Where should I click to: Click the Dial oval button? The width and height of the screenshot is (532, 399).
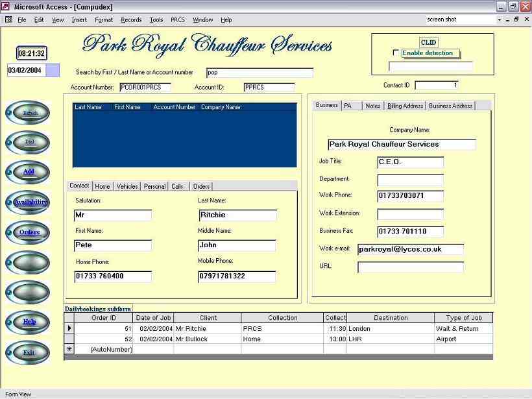pyautogui.click(x=28, y=142)
